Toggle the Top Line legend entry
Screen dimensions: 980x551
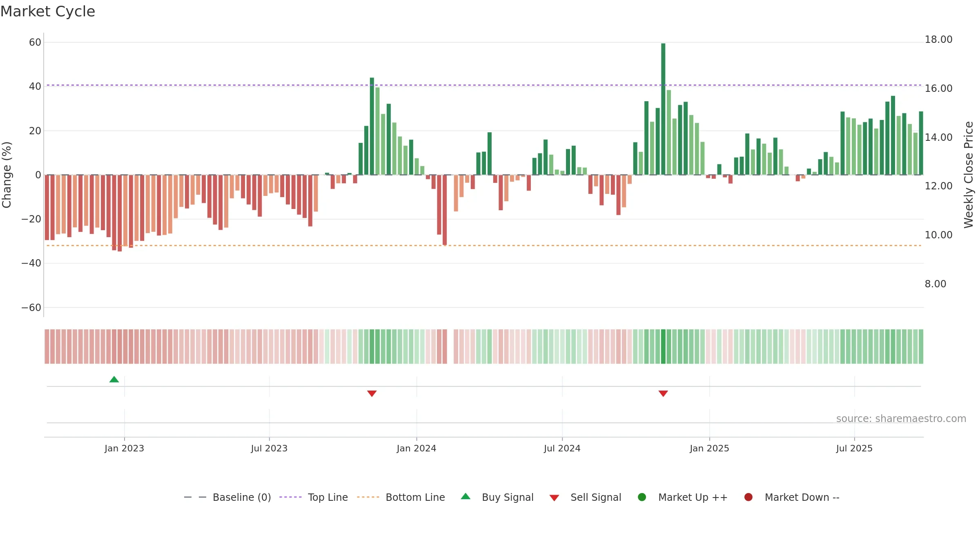pos(314,497)
